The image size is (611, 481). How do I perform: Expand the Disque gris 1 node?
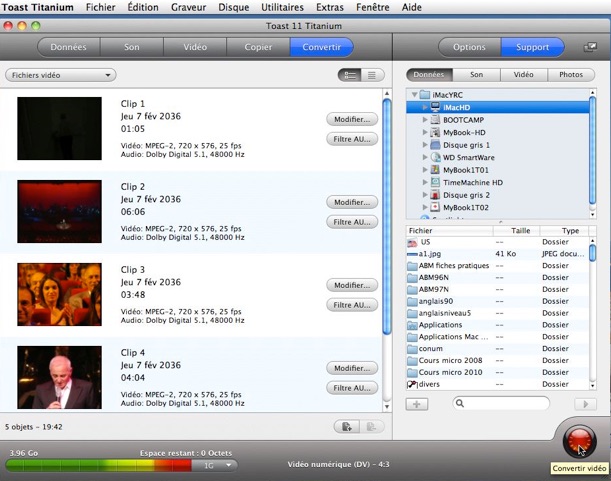tap(425, 145)
